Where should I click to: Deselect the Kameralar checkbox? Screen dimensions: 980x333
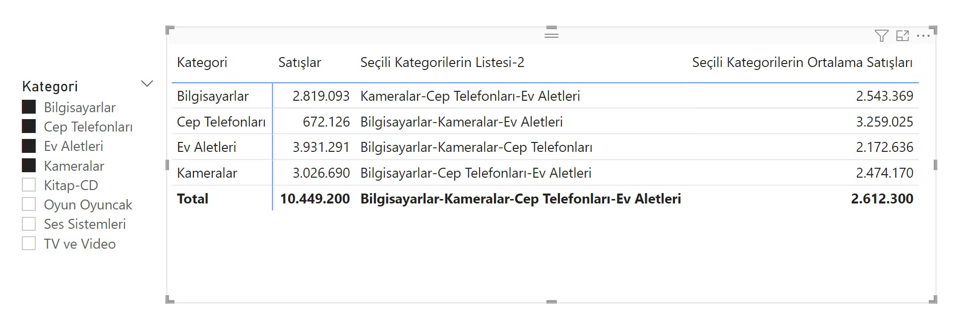coord(29,166)
